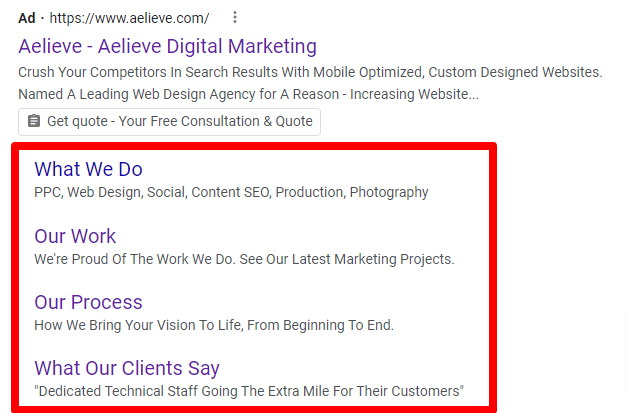Image resolution: width=626 pixels, height=413 pixels.
Task: Click the Dedicated Technical Staff testimonial quote
Action: click(249, 391)
